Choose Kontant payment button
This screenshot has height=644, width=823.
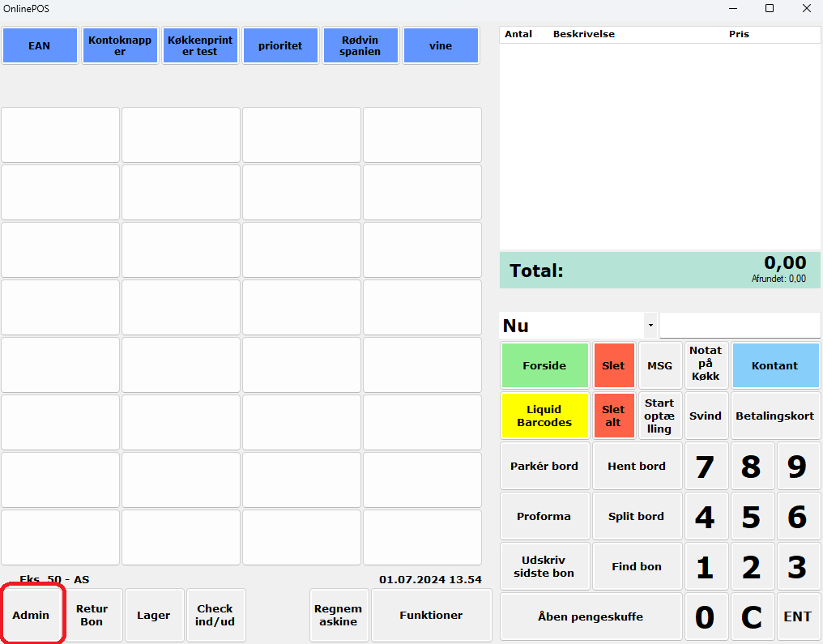(x=775, y=365)
